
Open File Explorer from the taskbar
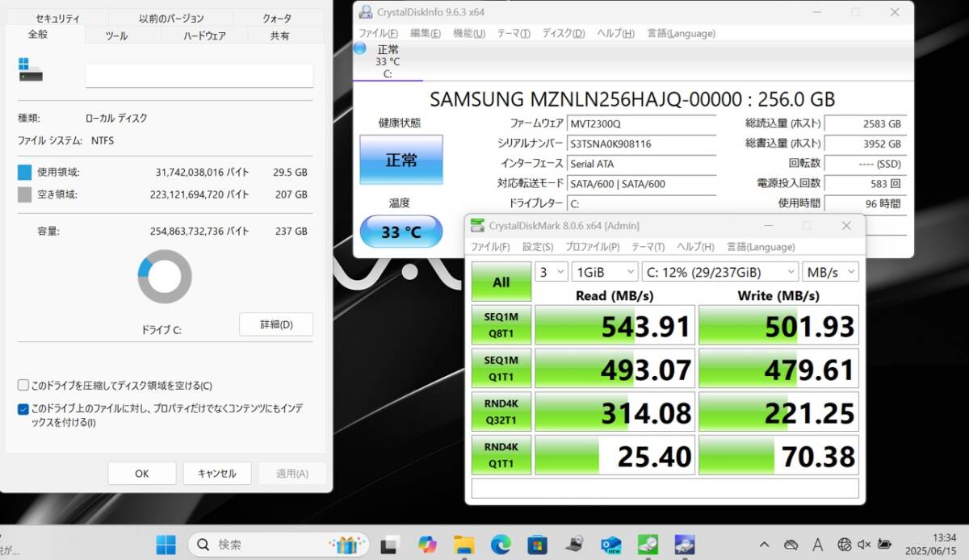[464, 545]
